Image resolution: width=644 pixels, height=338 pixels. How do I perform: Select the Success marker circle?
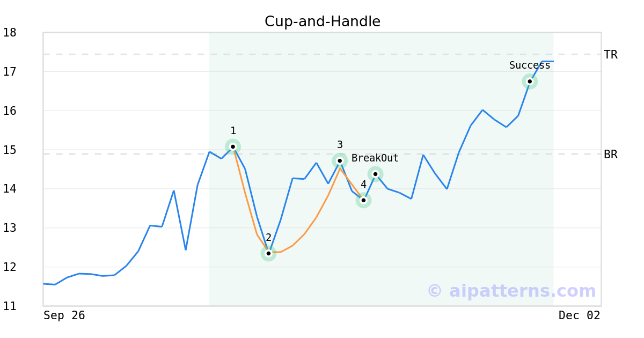[x=530, y=82]
